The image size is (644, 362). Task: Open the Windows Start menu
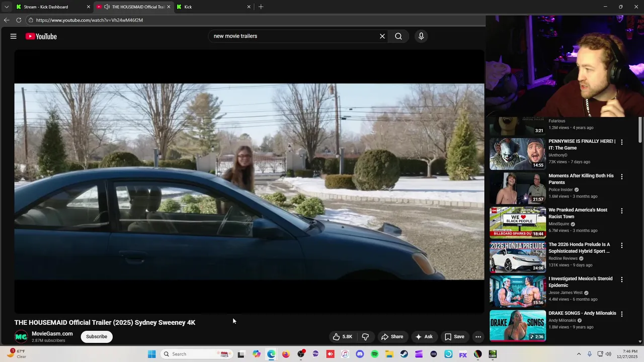coord(151,354)
